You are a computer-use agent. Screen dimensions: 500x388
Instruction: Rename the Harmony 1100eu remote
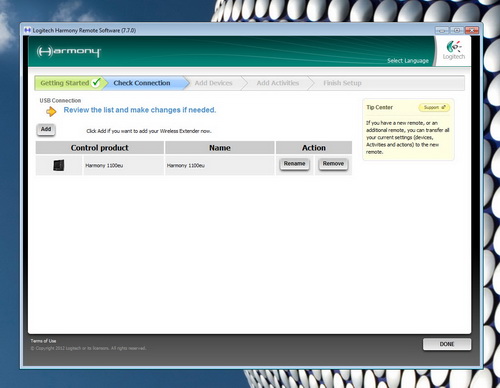click(x=294, y=164)
